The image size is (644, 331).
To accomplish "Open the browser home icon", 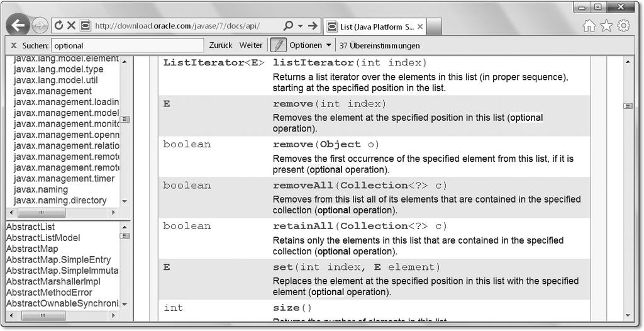I will click(x=589, y=26).
